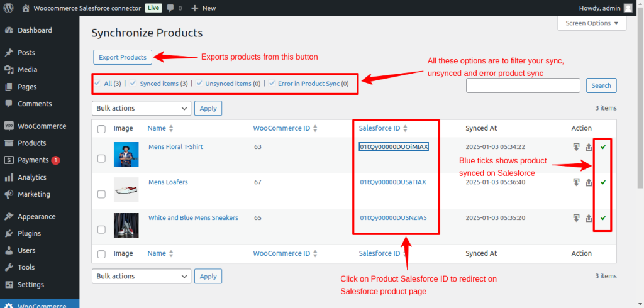Tick the Mens Loafers row checkbox
Image resolution: width=644 pixels, height=308 pixels.
click(x=101, y=194)
